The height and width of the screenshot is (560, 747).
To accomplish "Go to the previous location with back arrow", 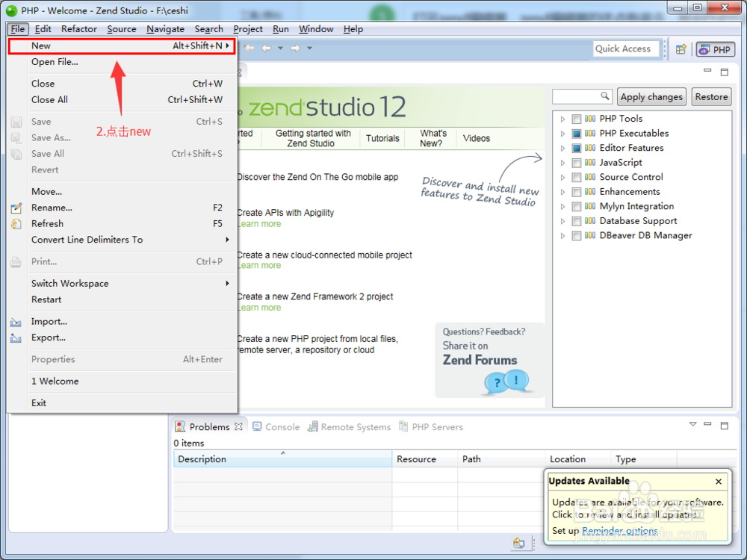I will 267,48.
